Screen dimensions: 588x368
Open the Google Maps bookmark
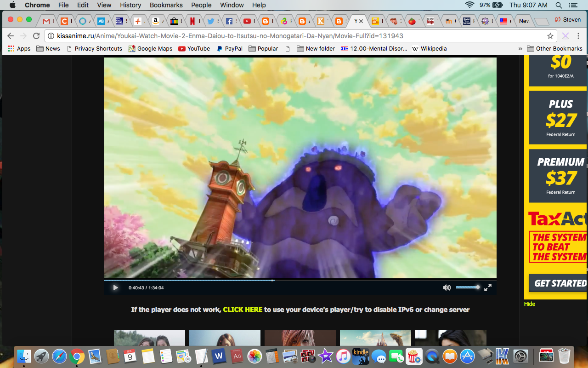[151, 48]
